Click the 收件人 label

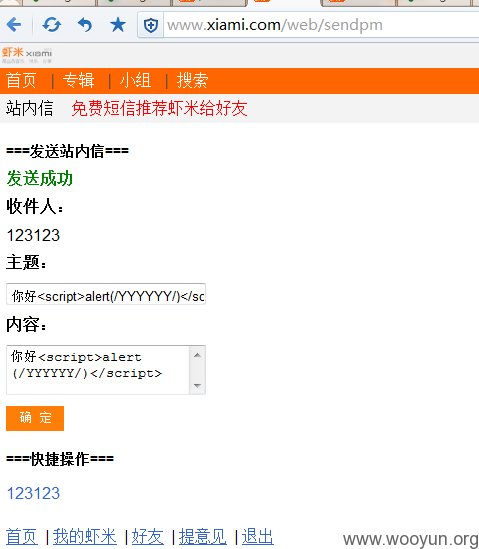pyautogui.click(x=35, y=206)
